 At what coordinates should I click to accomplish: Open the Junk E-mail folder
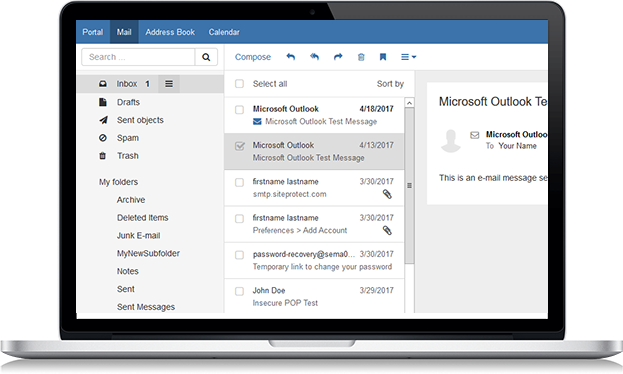[x=138, y=236]
